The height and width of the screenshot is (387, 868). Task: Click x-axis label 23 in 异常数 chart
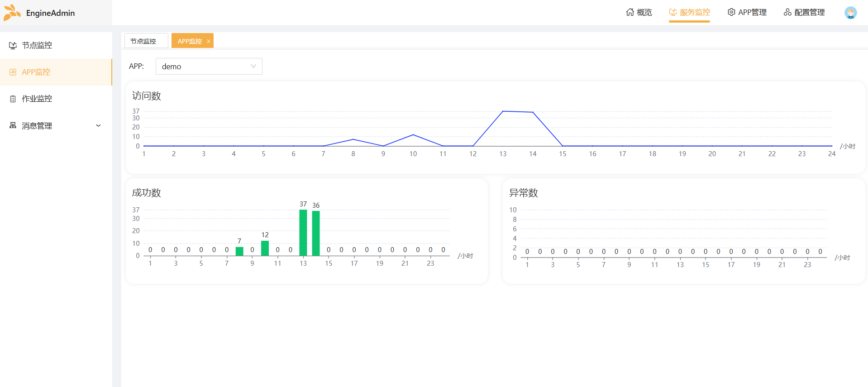coord(807,265)
